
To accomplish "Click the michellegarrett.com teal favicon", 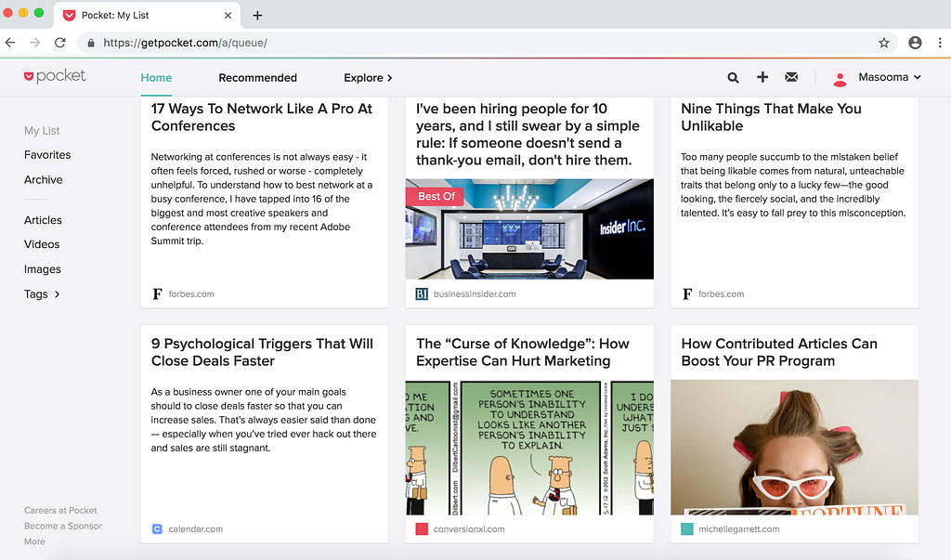I will pos(687,529).
